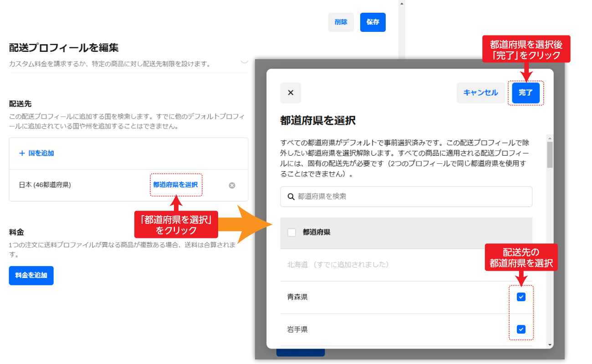Uncheck the 岩手県 checkbox
Image resolution: width=592 pixels, height=364 pixels.
point(521,329)
